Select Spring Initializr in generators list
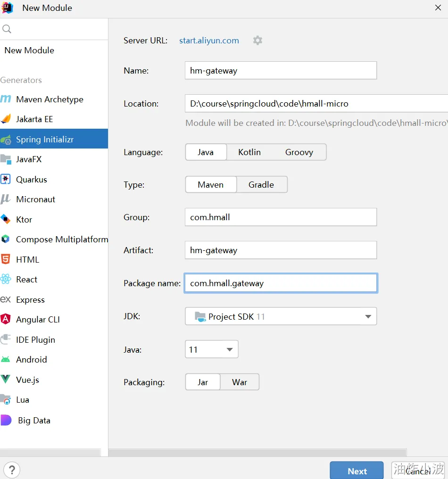Screen dimensions: 448x479 pos(45,140)
